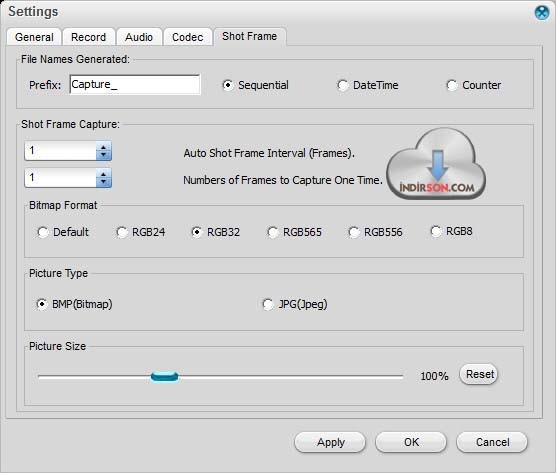Decrease the Numbers of Frames to Capture value
The image size is (556, 473).
[x=104, y=182]
